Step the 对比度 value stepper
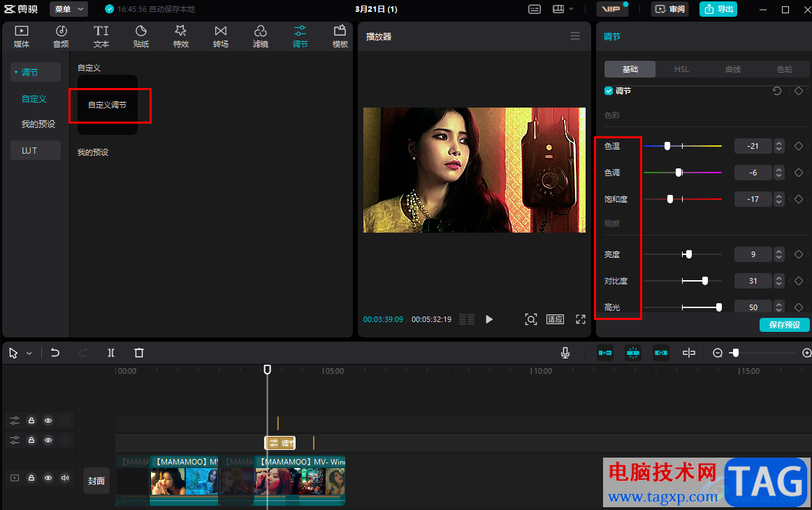Screen dimensions: 812x510 (779, 281)
